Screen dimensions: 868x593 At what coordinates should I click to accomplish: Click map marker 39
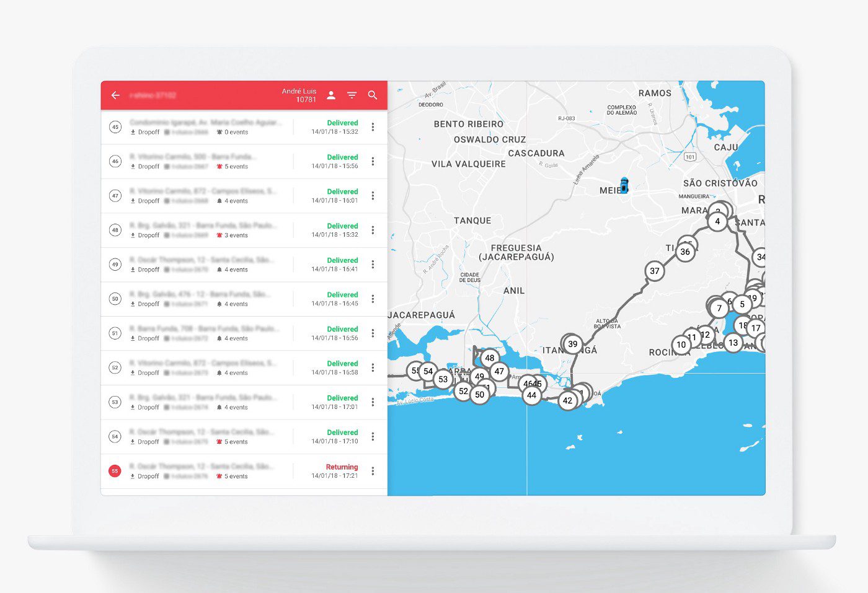(x=572, y=344)
